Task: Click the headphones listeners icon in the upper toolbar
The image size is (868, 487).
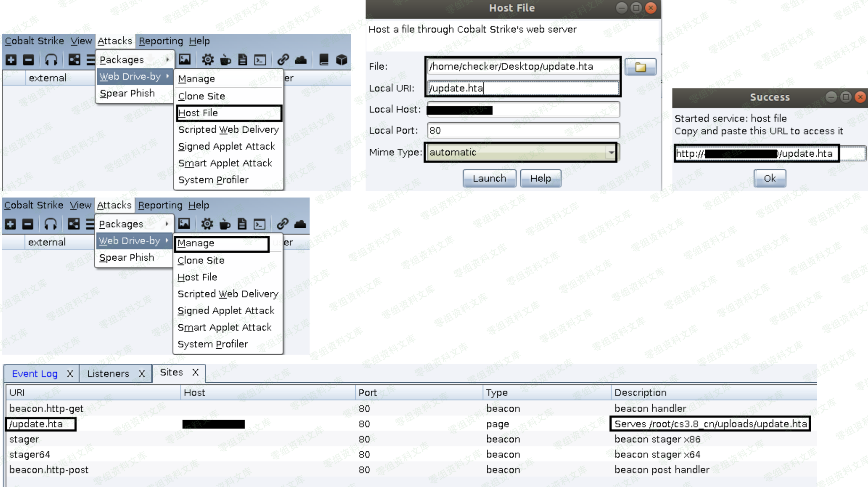Action: 51,60
